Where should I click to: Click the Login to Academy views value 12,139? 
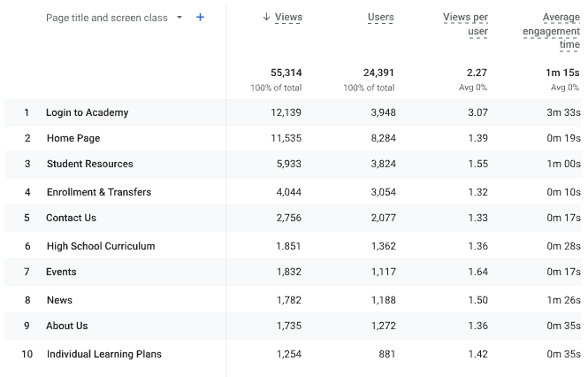[x=286, y=112]
